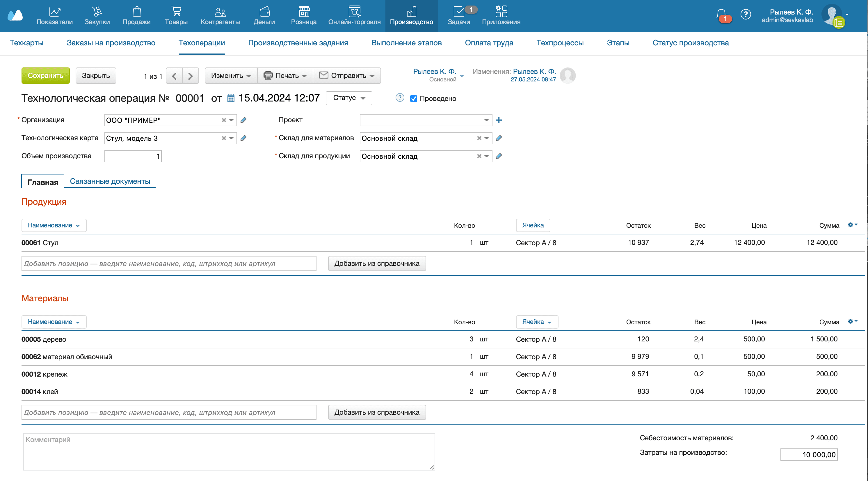Screen dimensions: 868x481
Task: Open the help question mark icon in header
Action: click(745, 15)
